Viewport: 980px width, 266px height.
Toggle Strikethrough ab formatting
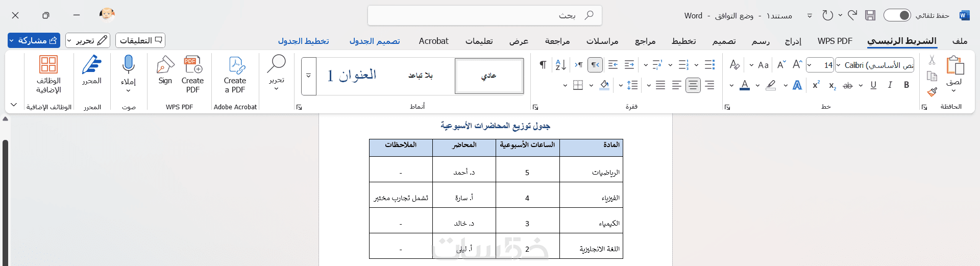(x=848, y=85)
